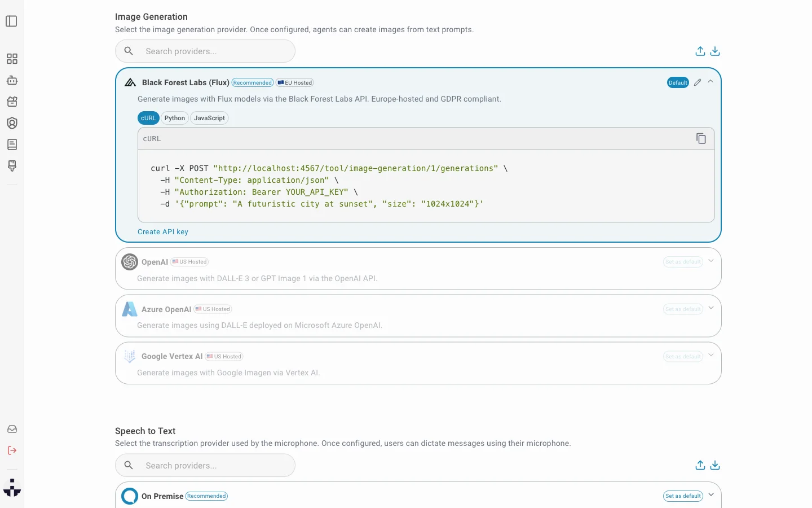
Task: Focus Image Generation search providers field
Action: (205, 51)
